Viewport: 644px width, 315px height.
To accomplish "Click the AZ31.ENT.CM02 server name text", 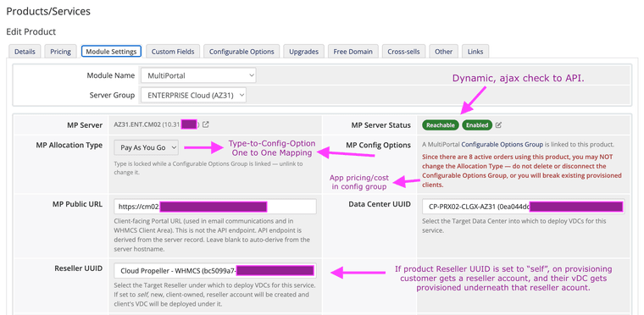I will pos(137,124).
